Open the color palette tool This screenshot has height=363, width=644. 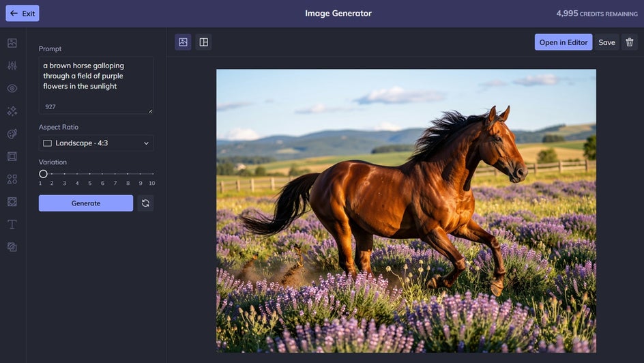click(12, 134)
